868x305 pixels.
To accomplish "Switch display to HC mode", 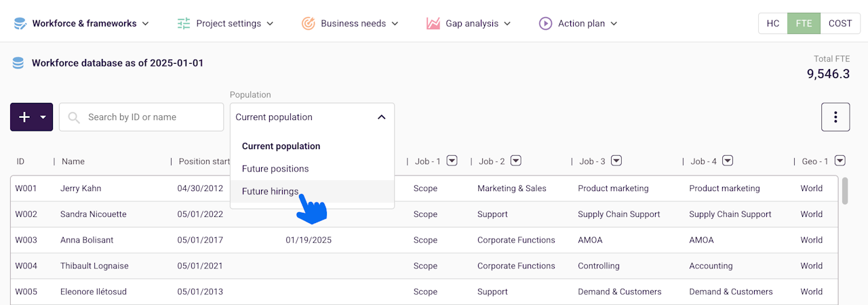I will 773,23.
